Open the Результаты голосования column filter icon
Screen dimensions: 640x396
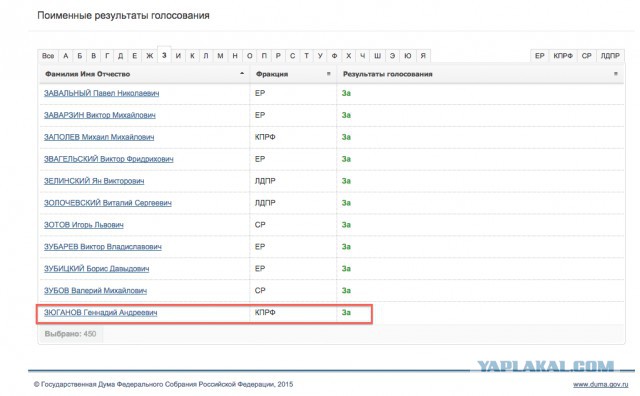click(x=616, y=74)
